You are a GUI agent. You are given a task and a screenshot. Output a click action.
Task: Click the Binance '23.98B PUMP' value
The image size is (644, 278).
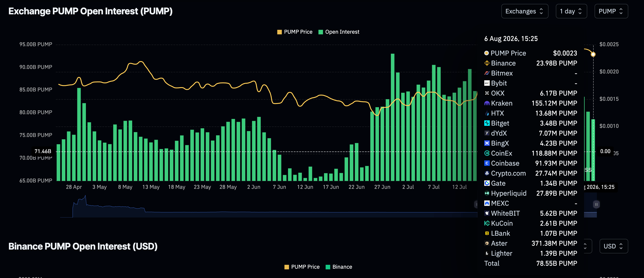click(557, 63)
